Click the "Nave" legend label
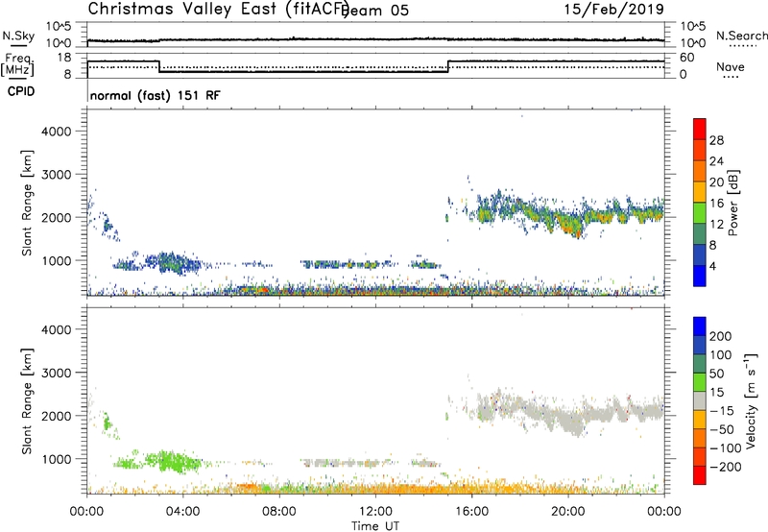Screen dimensions: 768x532 (731, 67)
